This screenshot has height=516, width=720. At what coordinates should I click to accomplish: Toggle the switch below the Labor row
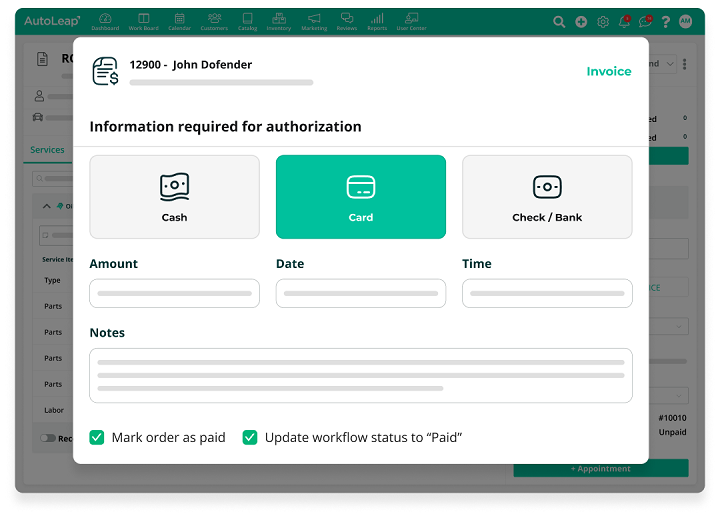tap(48, 438)
